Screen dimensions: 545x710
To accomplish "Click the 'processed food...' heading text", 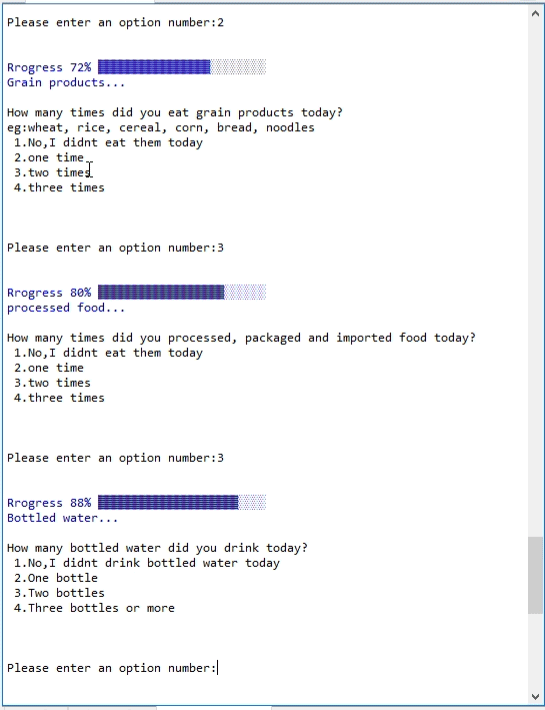I will coord(66,308).
